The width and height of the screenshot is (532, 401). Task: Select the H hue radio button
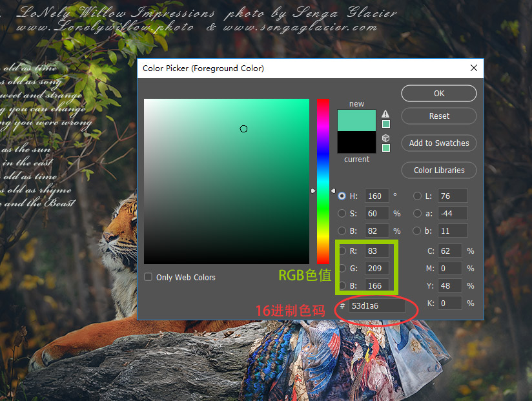(x=342, y=196)
